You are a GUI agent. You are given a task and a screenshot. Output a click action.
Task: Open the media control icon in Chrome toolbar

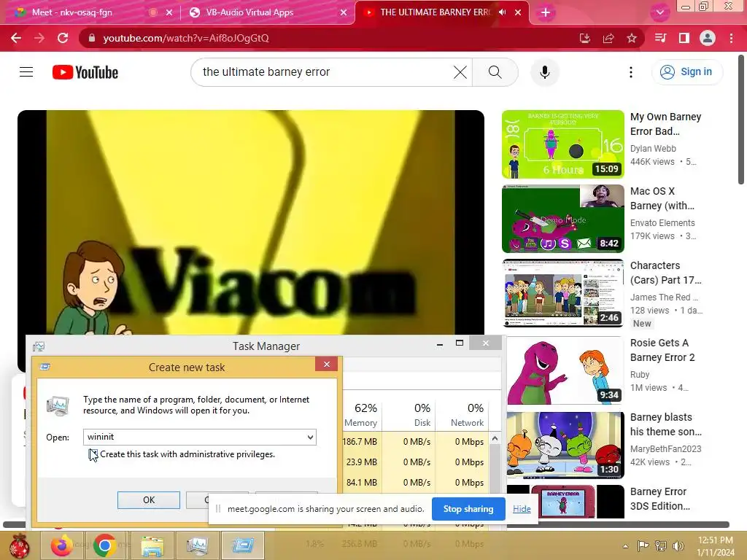(660, 38)
